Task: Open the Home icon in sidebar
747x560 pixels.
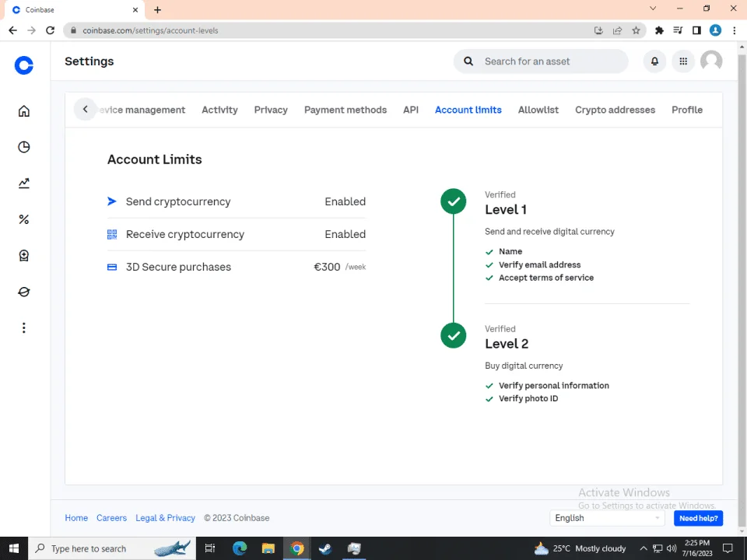Action: tap(24, 111)
